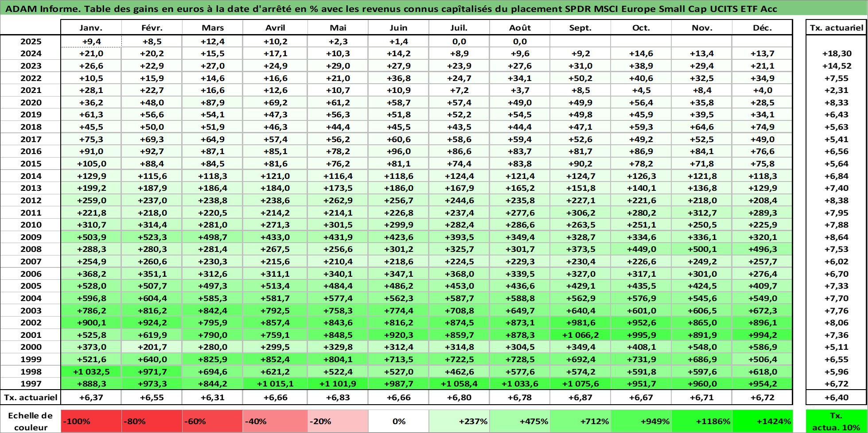Select the Oct. column header
868x433 pixels.
coord(641,27)
